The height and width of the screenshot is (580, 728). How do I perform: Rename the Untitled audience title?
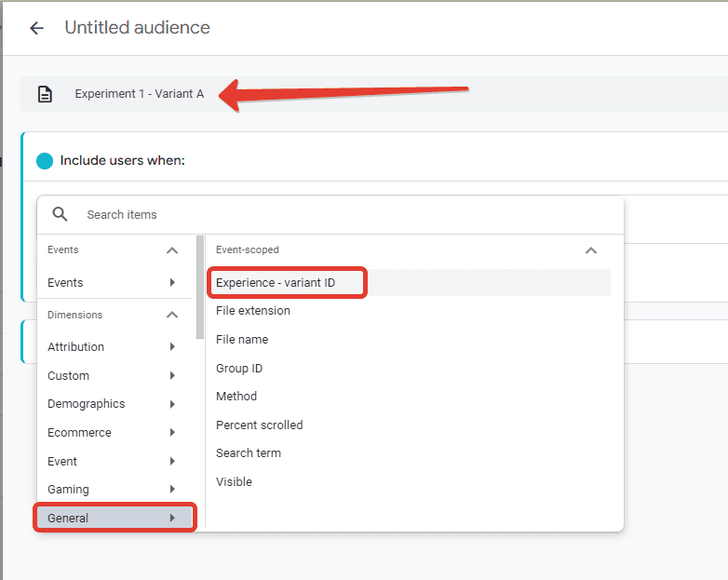[x=137, y=27]
